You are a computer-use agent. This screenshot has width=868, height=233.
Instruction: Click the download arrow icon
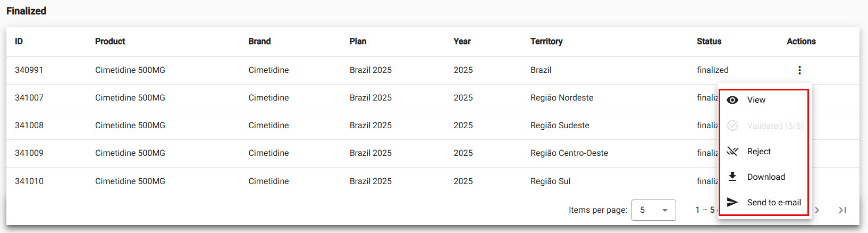click(732, 177)
